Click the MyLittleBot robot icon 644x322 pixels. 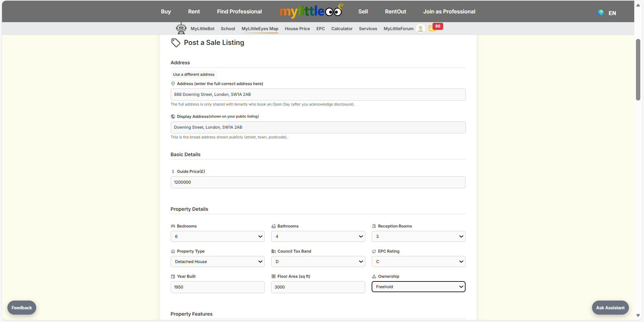181,28
